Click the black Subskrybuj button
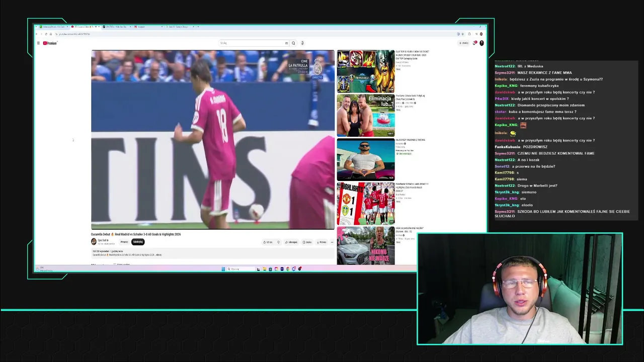 (x=138, y=242)
